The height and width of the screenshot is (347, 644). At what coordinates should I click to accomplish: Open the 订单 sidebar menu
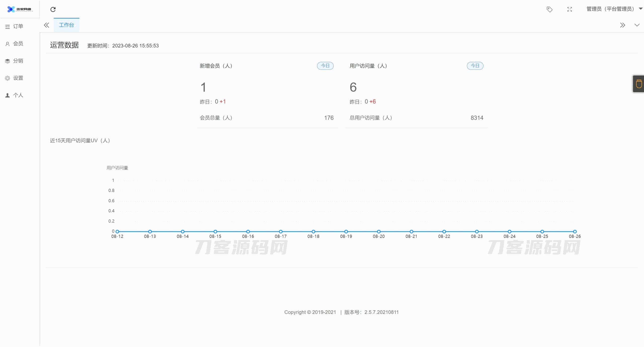(18, 26)
